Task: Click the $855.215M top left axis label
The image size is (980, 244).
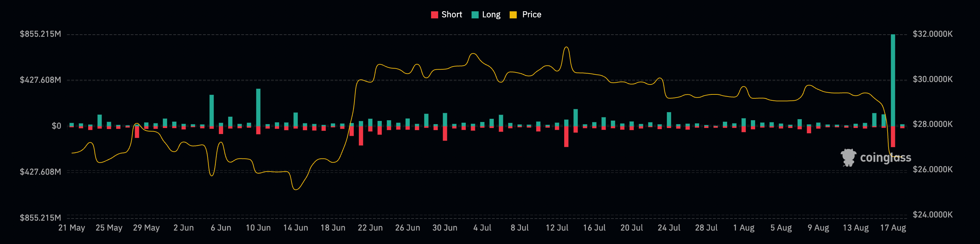Action: (40, 34)
